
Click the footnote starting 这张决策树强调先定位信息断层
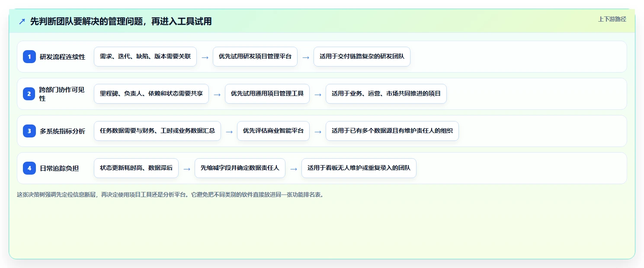pyautogui.click(x=170, y=195)
